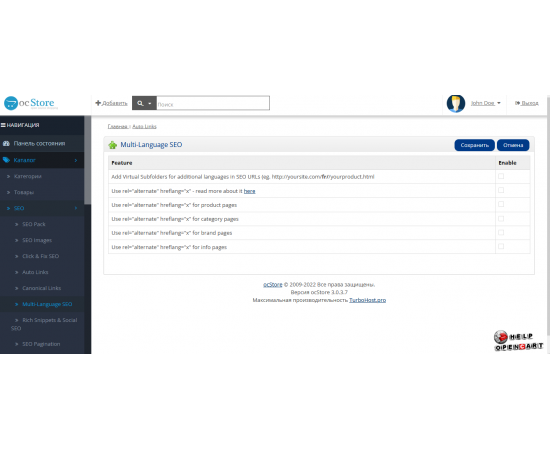
Task: Enable hreflang for product pages checkbox
Action: pyautogui.click(x=501, y=204)
